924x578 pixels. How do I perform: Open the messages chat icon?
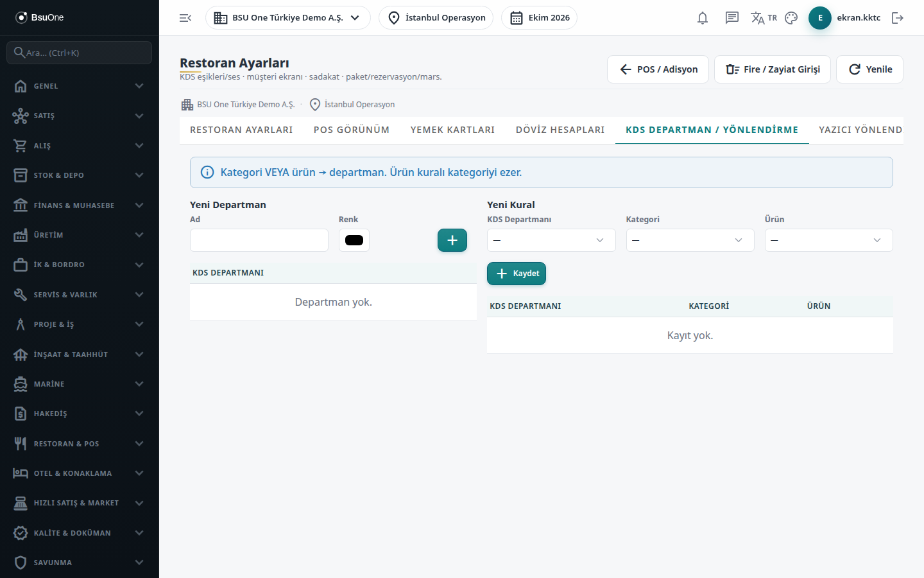(732, 18)
